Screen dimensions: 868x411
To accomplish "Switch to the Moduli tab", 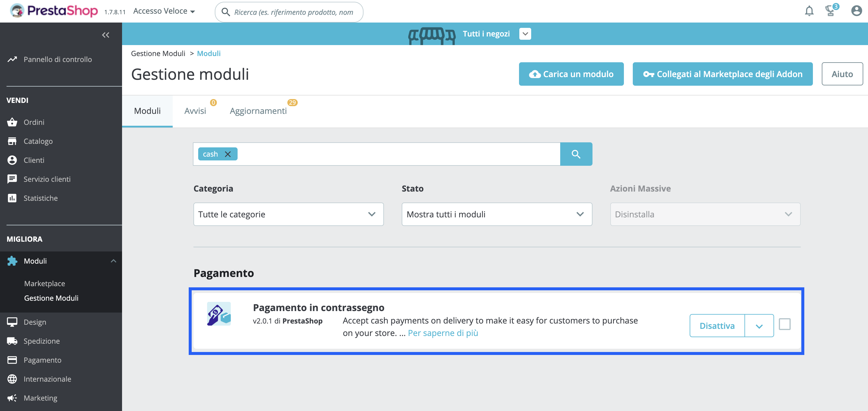I will 147,111.
